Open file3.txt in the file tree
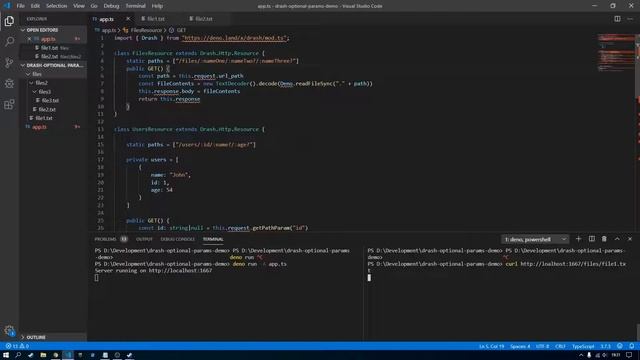The image size is (640, 360). 50,100
